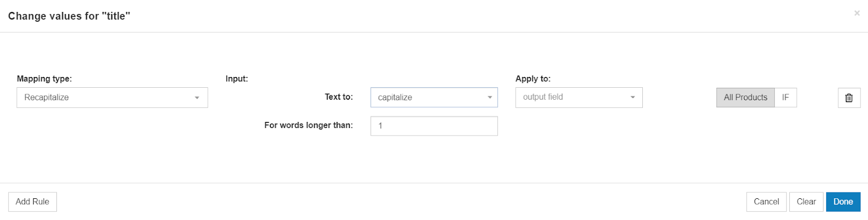Expand the arrow beside capitalize
Viewport: 868px width, 220px height.
pyautogui.click(x=489, y=98)
